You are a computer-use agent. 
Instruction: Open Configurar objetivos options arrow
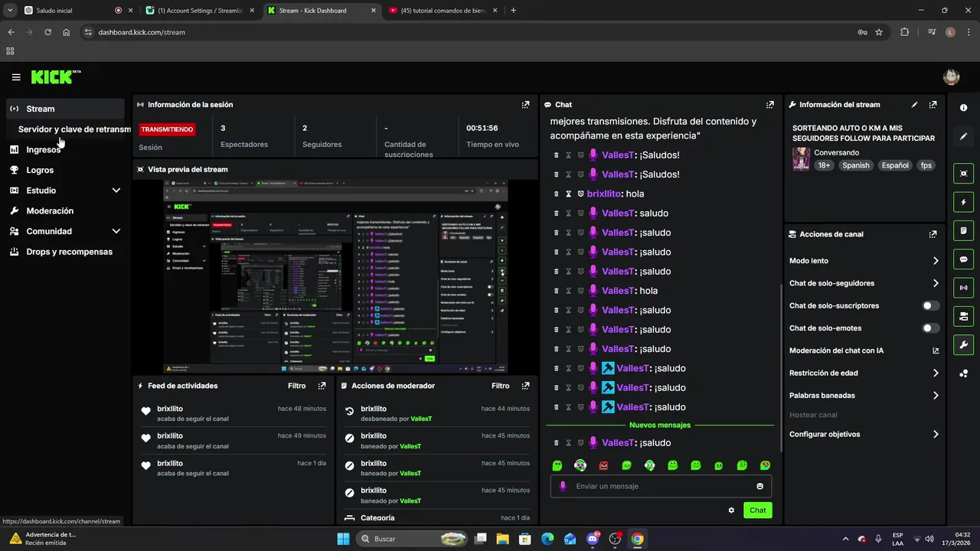click(936, 434)
